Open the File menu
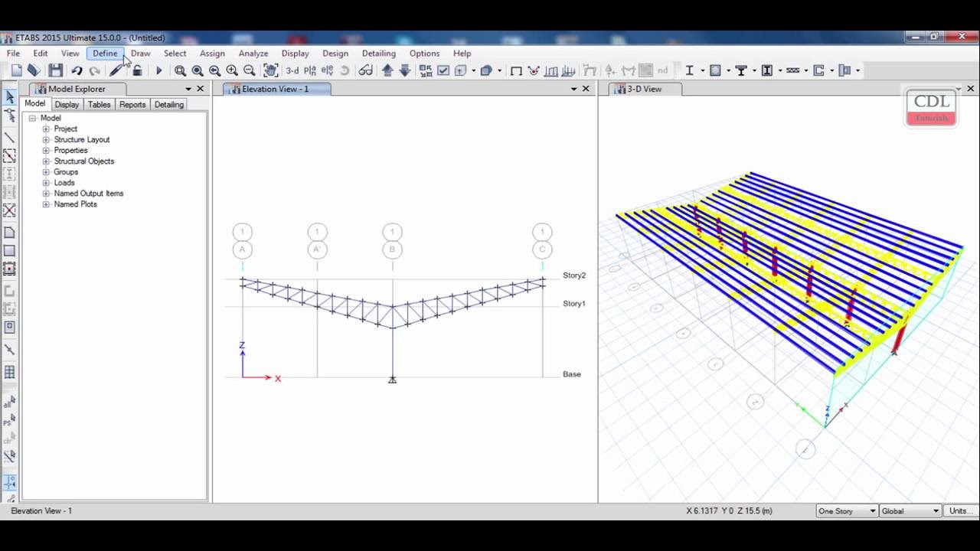This screenshot has height=551, width=980. (x=14, y=54)
